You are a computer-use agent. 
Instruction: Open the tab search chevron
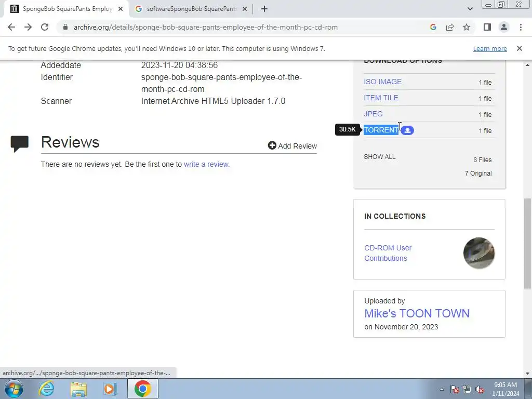pos(470,9)
